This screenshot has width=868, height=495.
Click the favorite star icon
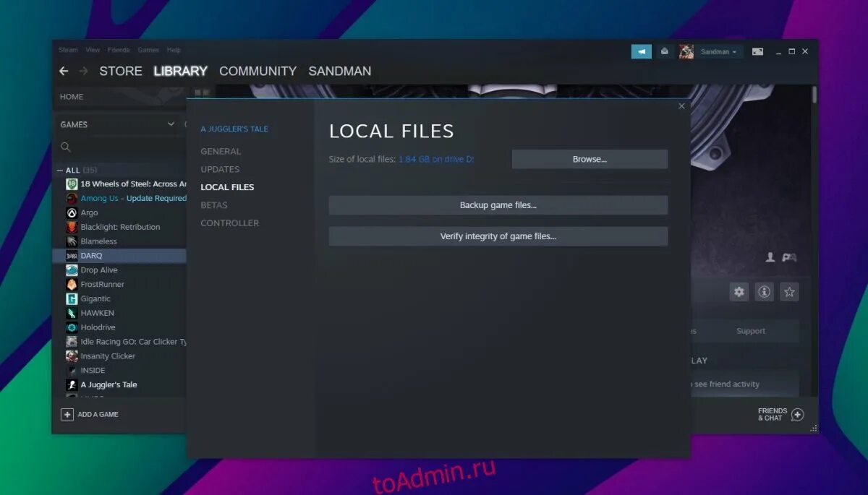click(x=789, y=292)
